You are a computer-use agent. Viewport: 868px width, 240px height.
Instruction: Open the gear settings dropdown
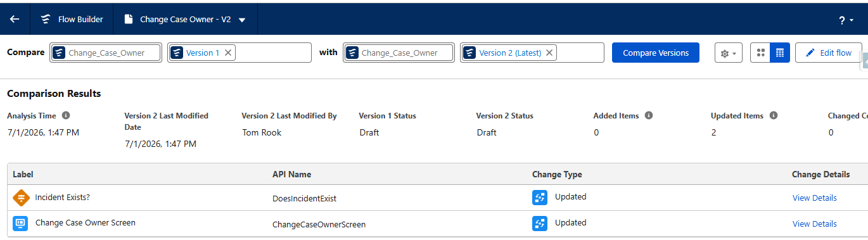(x=729, y=53)
